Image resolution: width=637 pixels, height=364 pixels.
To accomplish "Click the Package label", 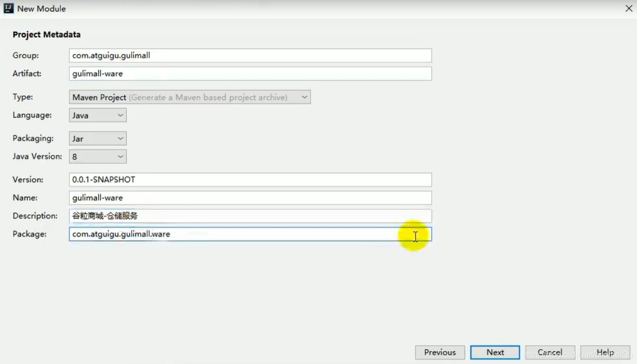I will tap(29, 234).
